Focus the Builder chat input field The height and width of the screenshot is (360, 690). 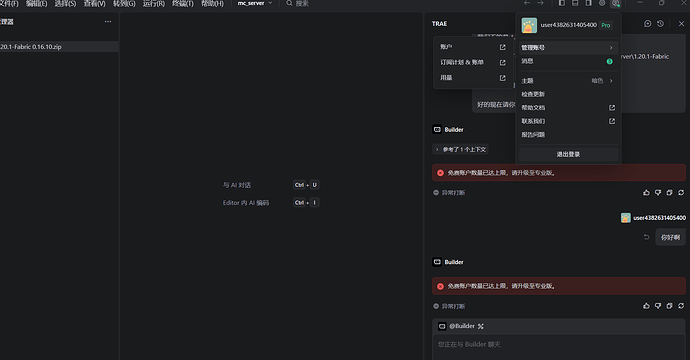click(558, 348)
